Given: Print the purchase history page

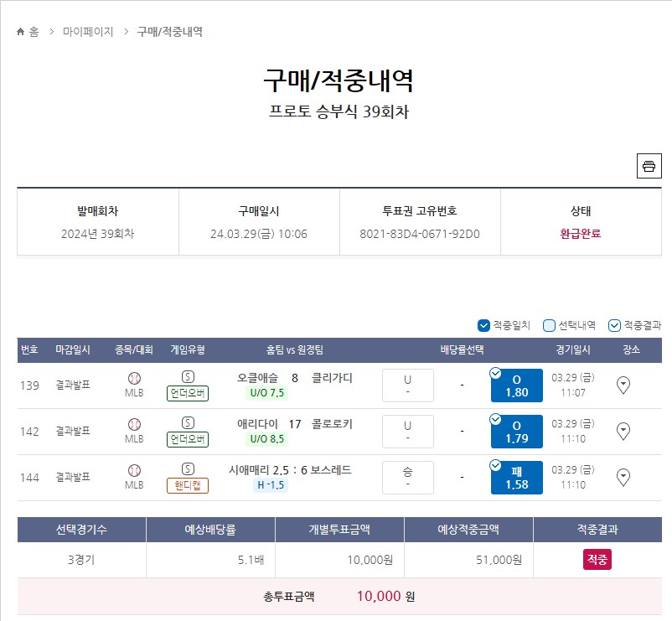Looking at the screenshot, I should [x=649, y=166].
